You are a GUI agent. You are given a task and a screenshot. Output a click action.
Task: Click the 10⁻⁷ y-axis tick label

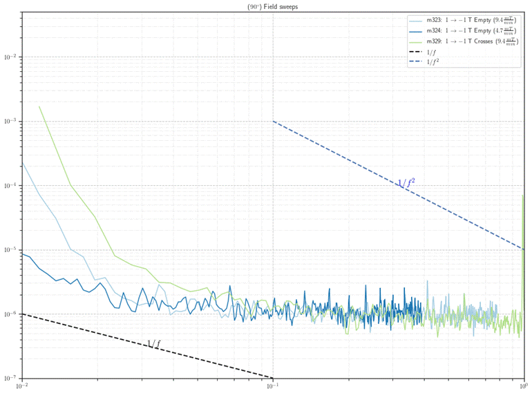pos(10,378)
